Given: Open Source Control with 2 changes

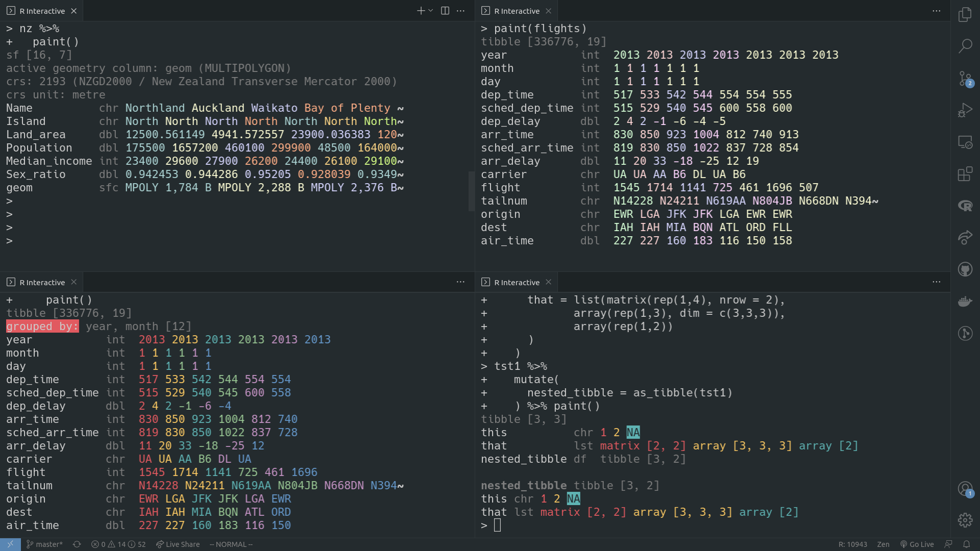Looking at the screenshot, I should click(x=965, y=79).
